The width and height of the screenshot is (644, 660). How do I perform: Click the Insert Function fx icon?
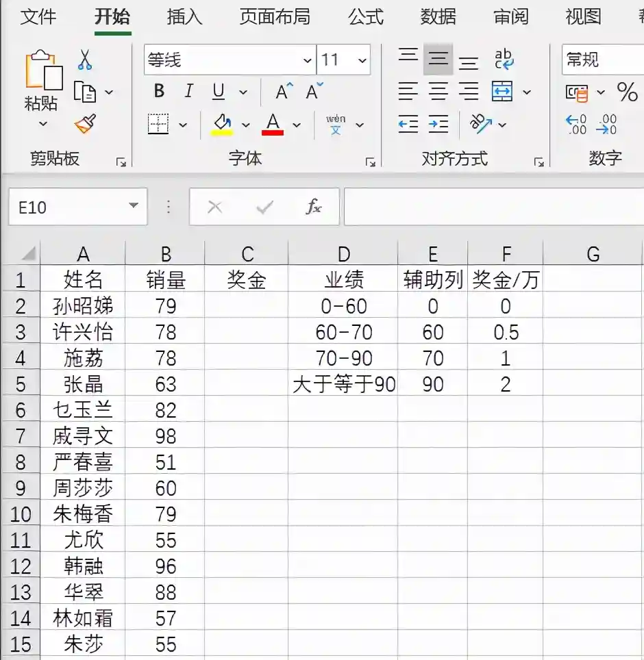click(x=313, y=207)
